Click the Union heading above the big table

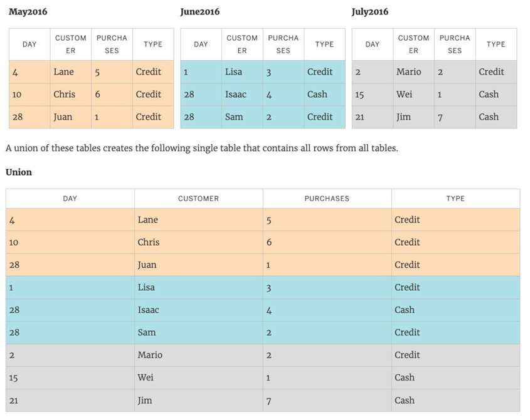[x=19, y=172]
